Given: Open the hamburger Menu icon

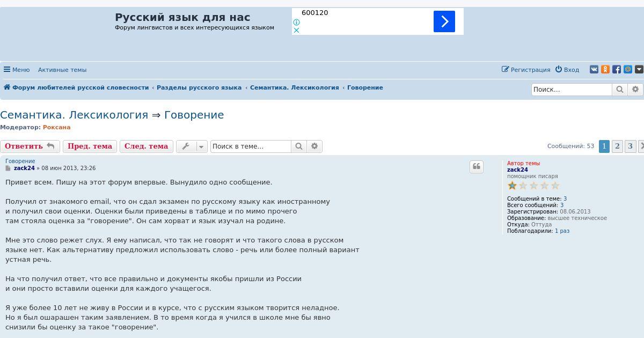Looking at the screenshot, I should coord(7,70).
